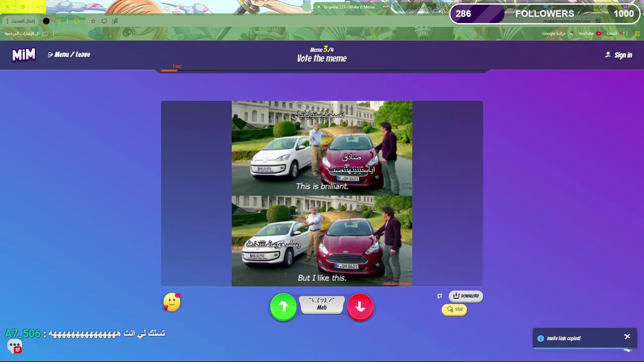
Task: Close the Invite link copied notification
Action: [627, 336]
